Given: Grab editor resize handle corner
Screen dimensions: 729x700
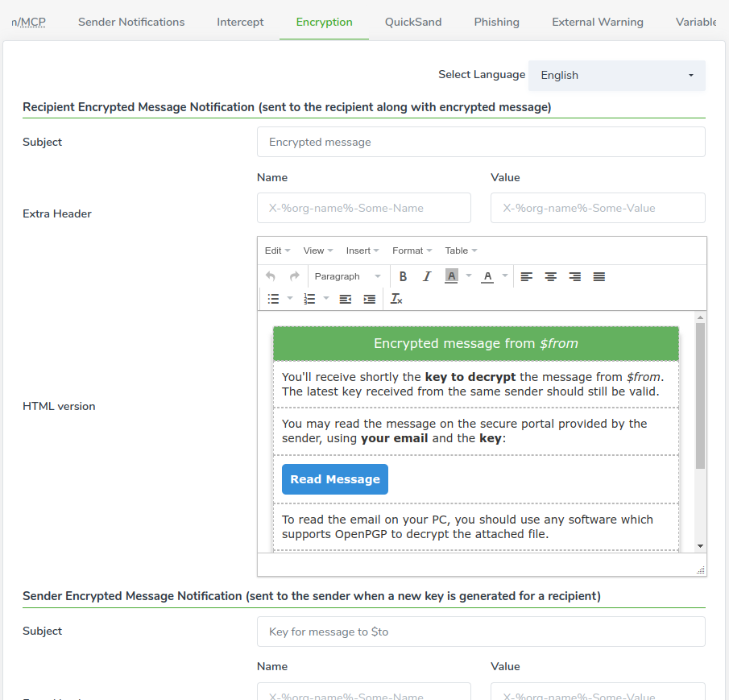Looking at the screenshot, I should coord(701,570).
